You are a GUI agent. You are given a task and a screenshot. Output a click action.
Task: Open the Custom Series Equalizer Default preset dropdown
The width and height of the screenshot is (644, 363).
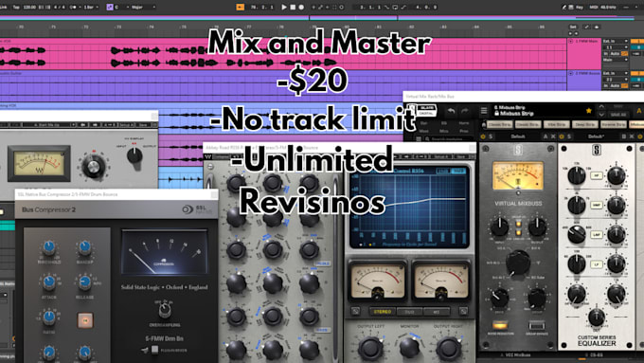click(x=596, y=136)
